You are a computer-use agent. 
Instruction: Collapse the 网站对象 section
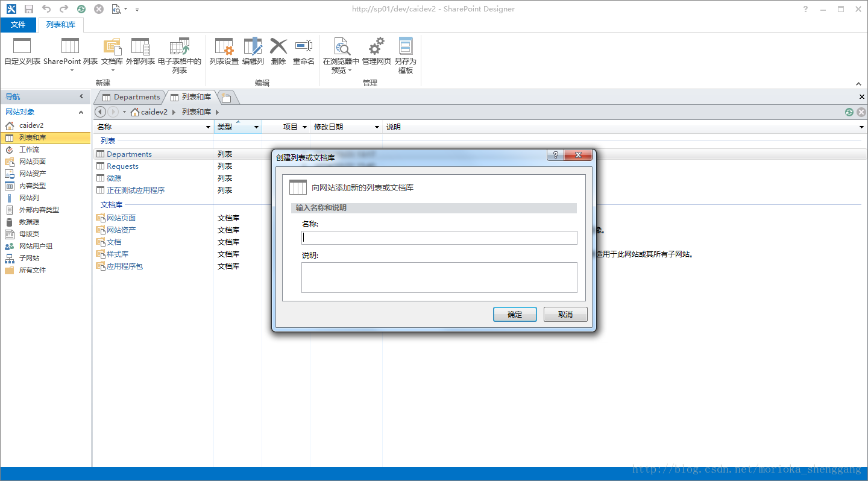click(x=81, y=112)
